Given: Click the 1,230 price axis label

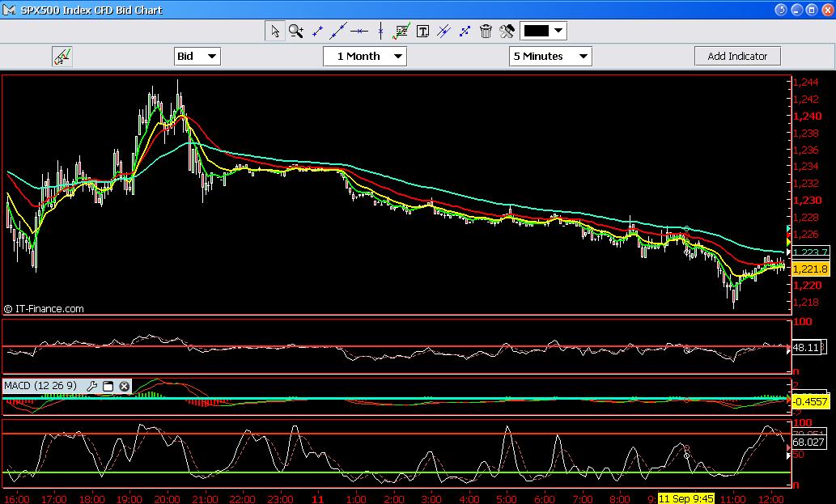Looking at the screenshot, I should (x=807, y=201).
